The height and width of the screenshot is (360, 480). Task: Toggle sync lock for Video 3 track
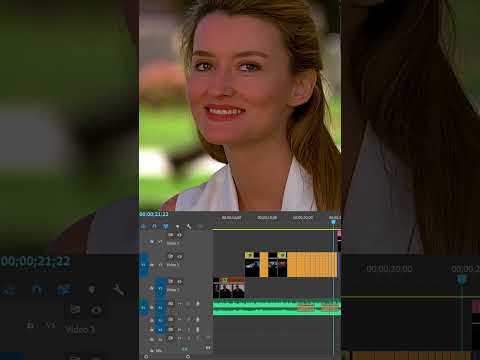[171, 235]
